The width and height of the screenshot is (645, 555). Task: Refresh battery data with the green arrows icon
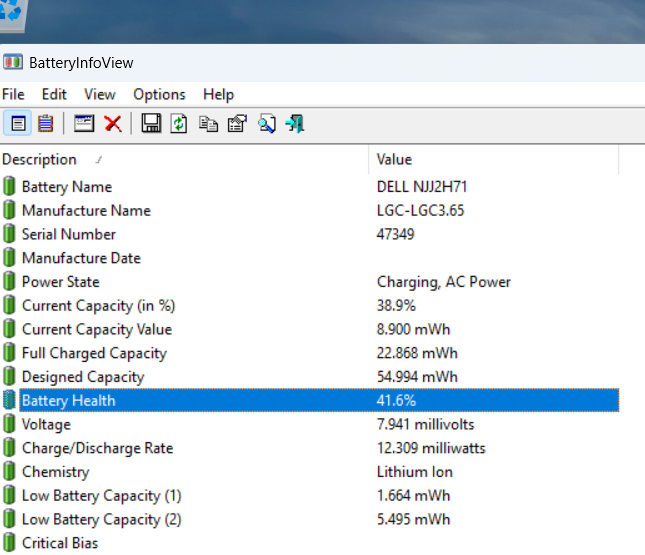179,123
